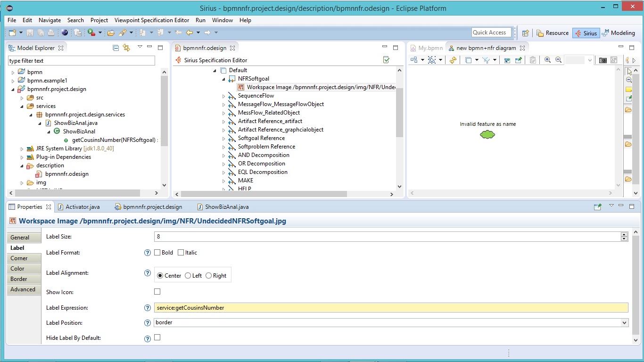The width and height of the screenshot is (644, 362).
Task: Expand the bpmn project in Model Explorer
Action: (x=13, y=73)
